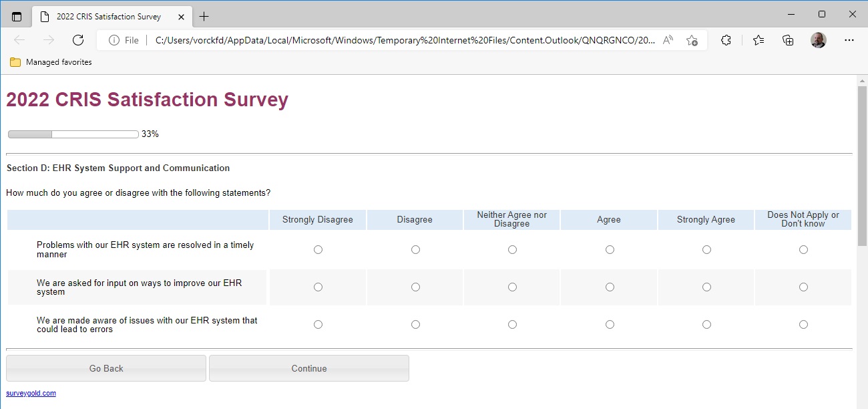Click the Read aloud icon

[668, 40]
